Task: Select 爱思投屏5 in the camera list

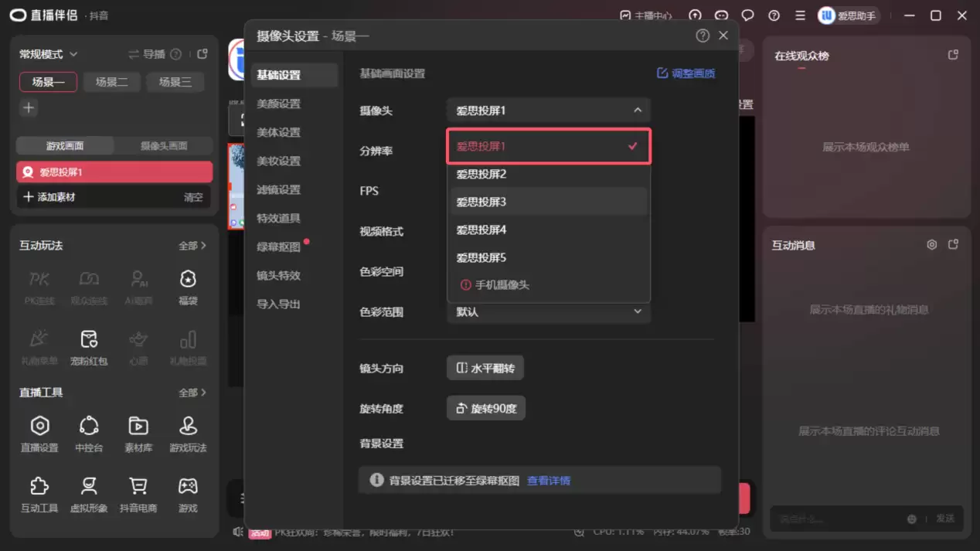Action: pyautogui.click(x=549, y=257)
